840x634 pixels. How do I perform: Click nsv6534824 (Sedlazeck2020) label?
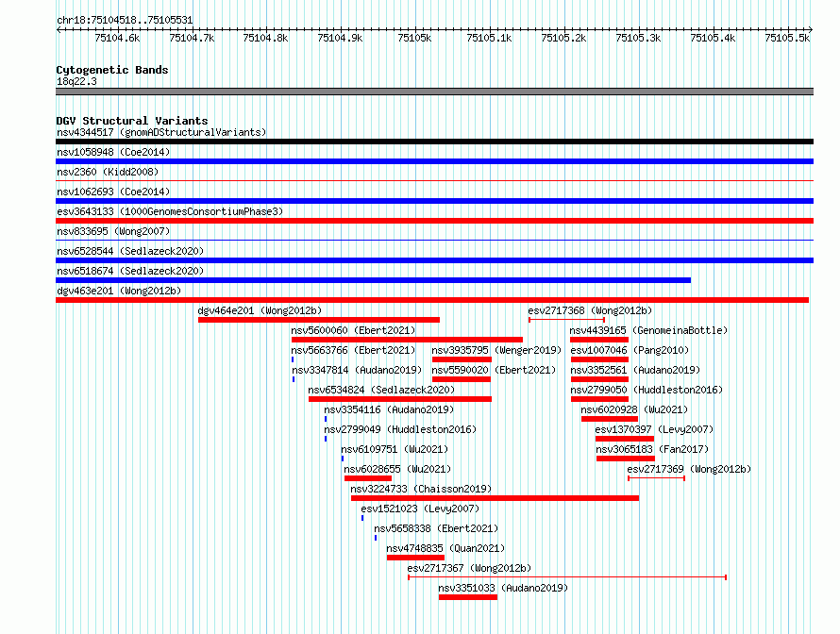pos(381,390)
